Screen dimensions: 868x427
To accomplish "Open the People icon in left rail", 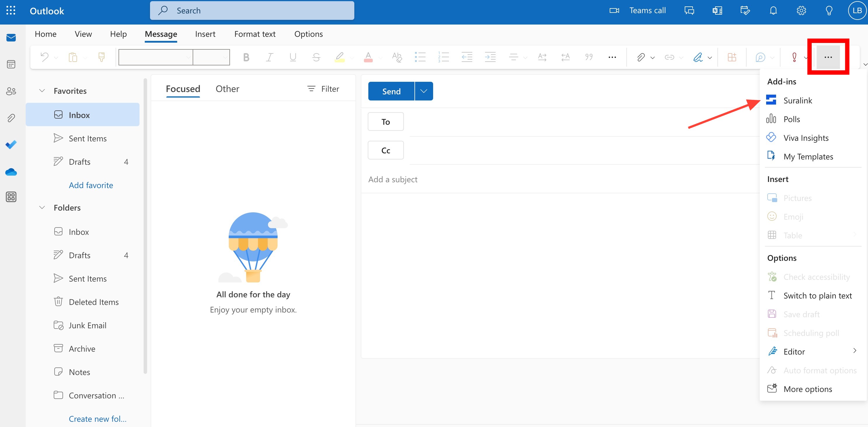I will point(11,91).
